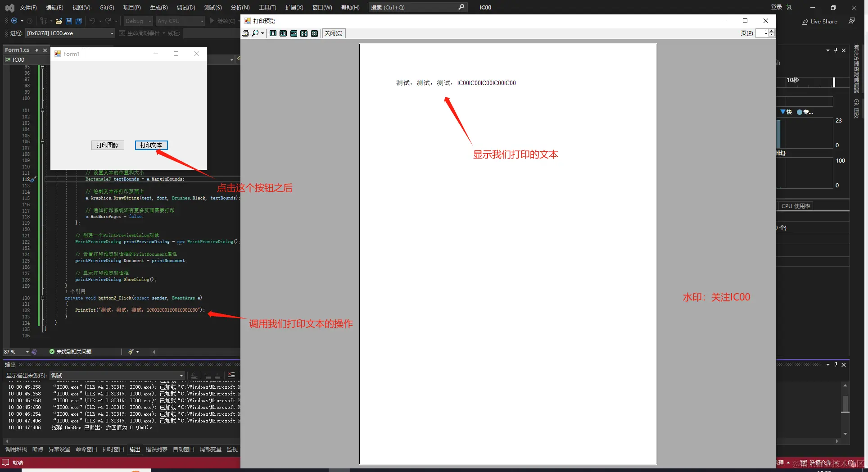868x472 pixels.
Task: Open the Git(G) menu
Action: [x=107, y=8]
